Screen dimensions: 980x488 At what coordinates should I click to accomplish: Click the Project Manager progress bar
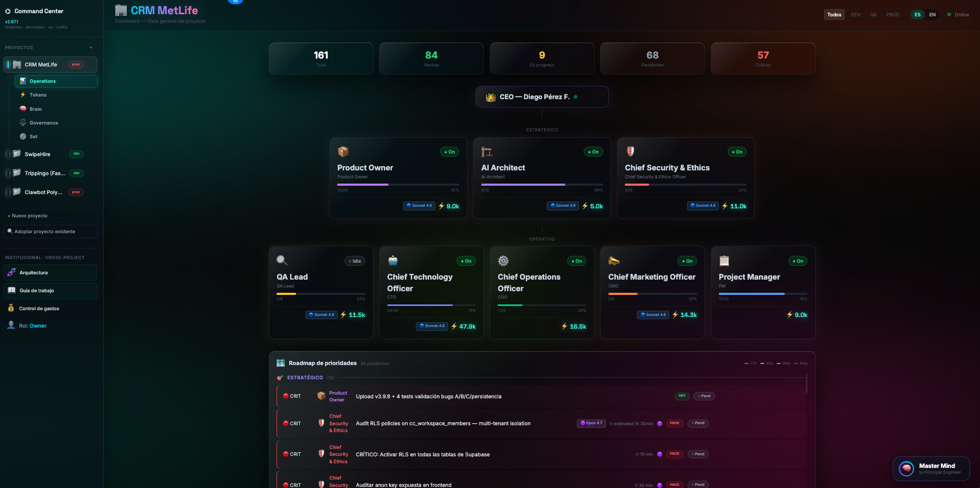coord(763,294)
